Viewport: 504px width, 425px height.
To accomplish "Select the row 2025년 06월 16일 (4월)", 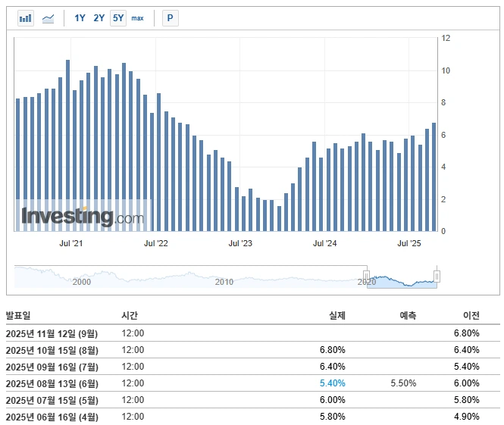I will pyautogui.click(x=252, y=417).
